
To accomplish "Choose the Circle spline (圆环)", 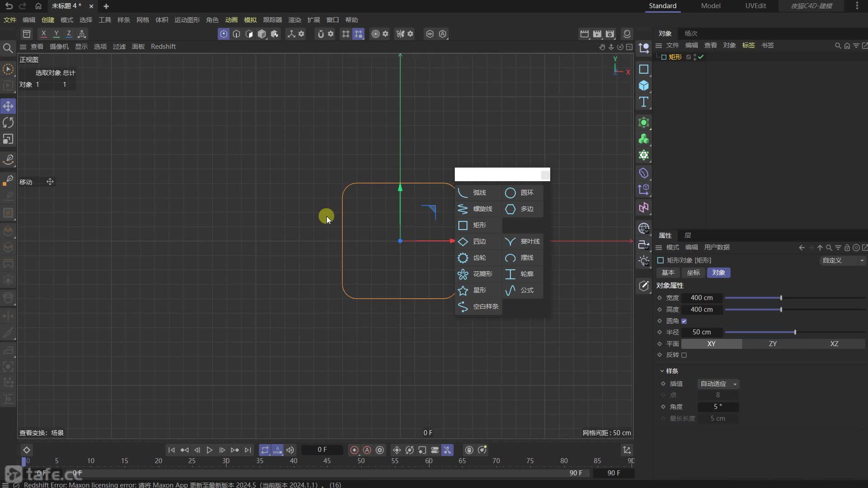I will 522,192.
